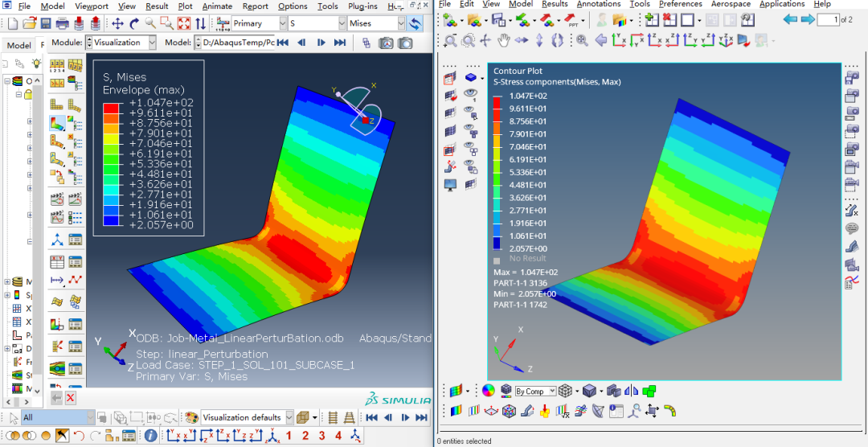The width and height of the screenshot is (868, 447).
Task: Open Abaqus File menu
Action: click(24, 6)
